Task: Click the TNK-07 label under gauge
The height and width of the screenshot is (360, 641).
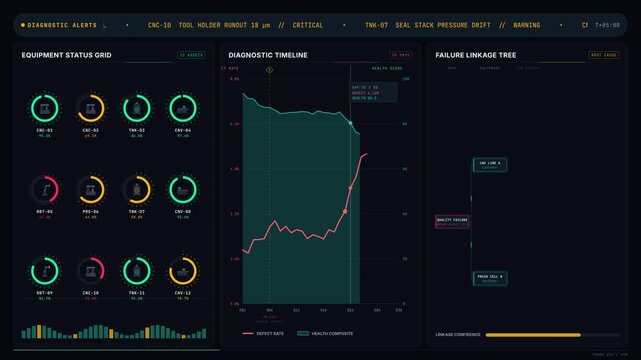Action: 137,212
